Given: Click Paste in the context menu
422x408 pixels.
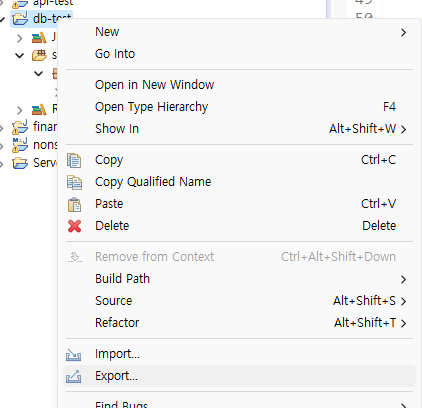Looking at the screenshot, I should click(x=239, y=204).
